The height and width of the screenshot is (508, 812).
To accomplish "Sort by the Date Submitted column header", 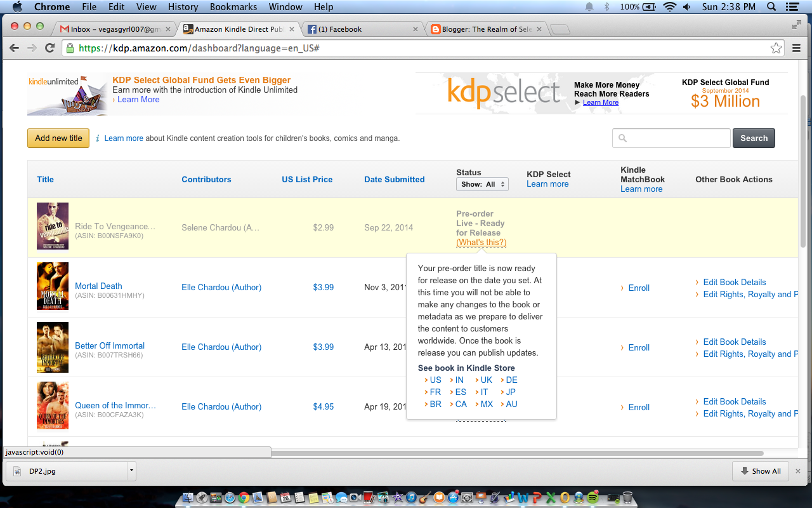I will click(395, 180).
